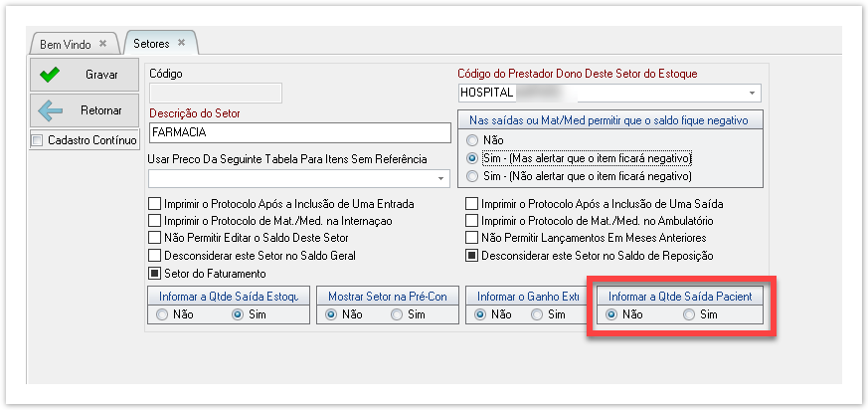Viewport: 868px width, 410px height.
Task: Uncheck the Setor do Faturamento checkbox
Action: click(x=154, y=273)
